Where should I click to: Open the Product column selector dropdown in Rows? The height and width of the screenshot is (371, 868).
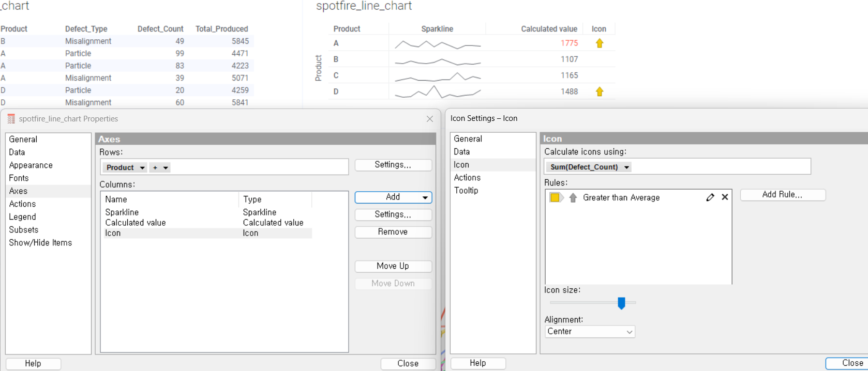pos(142,168)
